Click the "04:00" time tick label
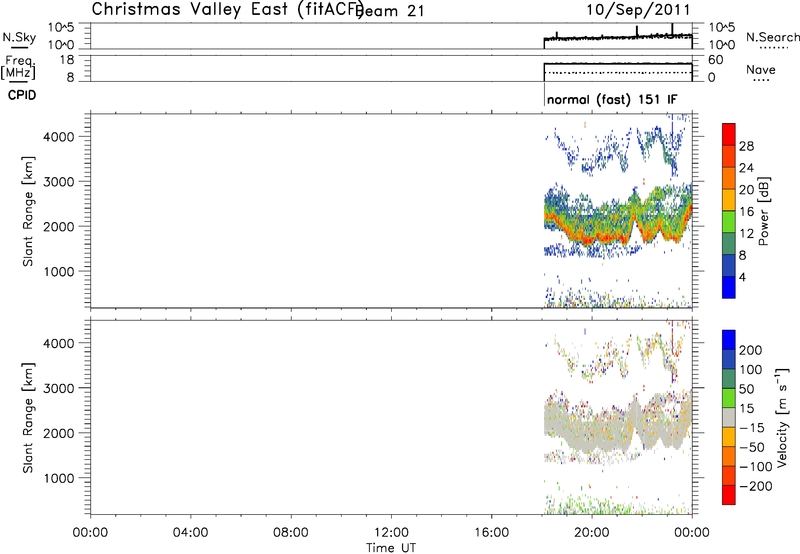The height and width of the screenshot is (554, 800). pyautogui.click(x=190, y=533)
